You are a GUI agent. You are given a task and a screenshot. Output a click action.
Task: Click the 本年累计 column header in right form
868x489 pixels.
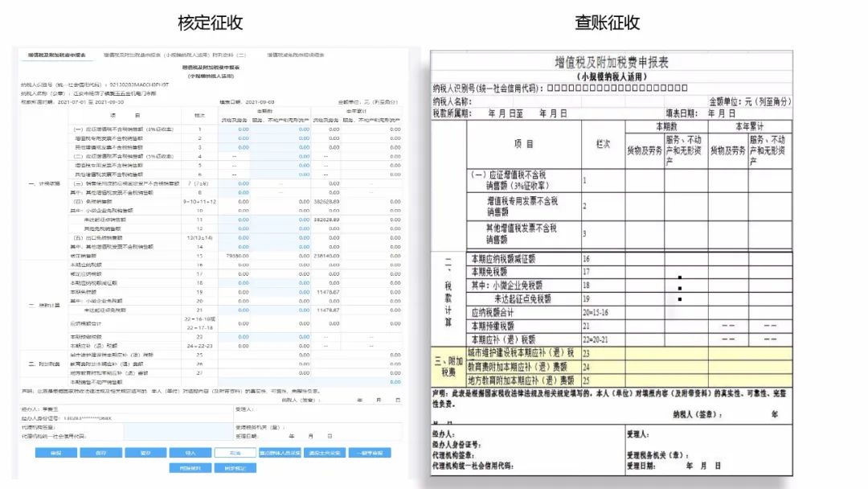click(x=750, y=126)
